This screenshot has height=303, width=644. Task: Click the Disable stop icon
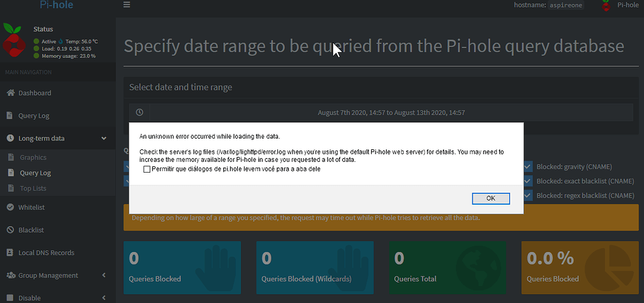10,298
